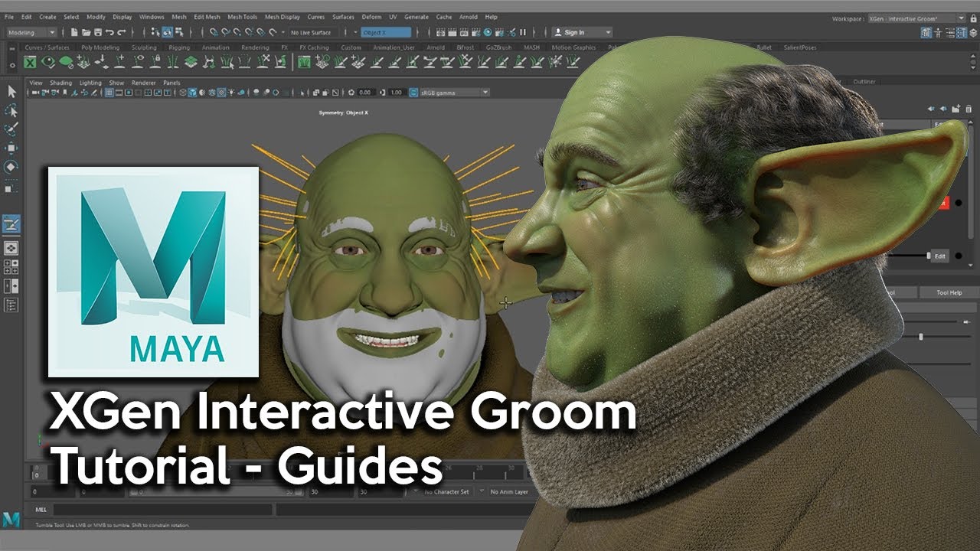
Task: Select the Paint selection tool in toolbox
Action: click(x=11, y=130)
